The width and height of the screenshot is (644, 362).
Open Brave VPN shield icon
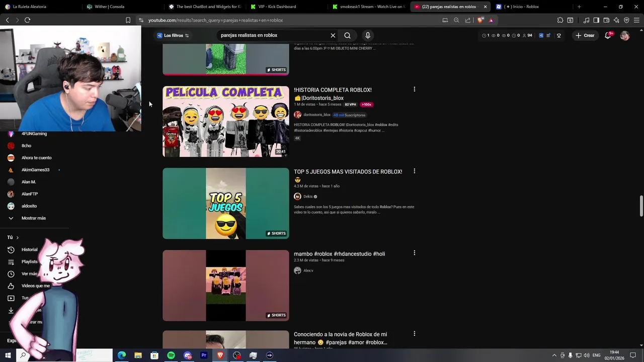tap(626, 20)
